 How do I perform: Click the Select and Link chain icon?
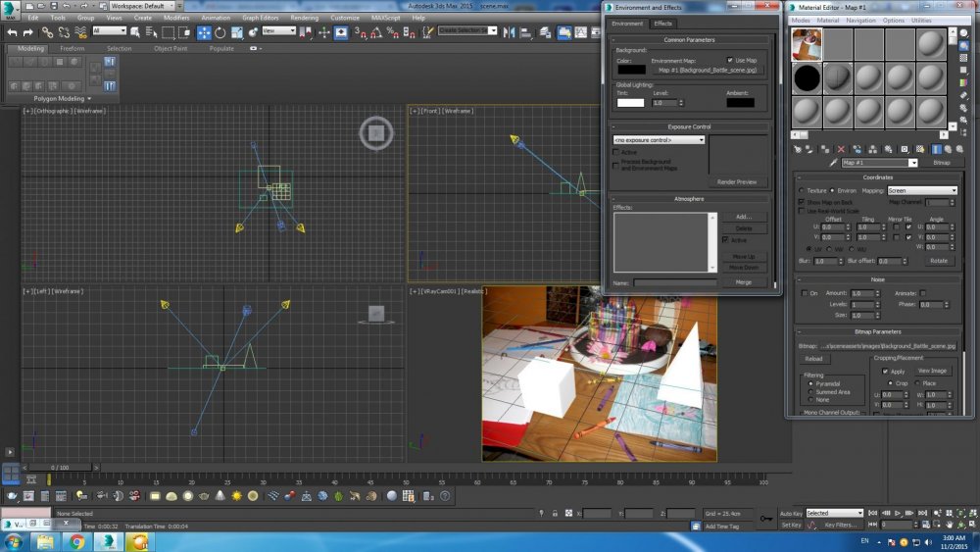[x=47, y=32]
